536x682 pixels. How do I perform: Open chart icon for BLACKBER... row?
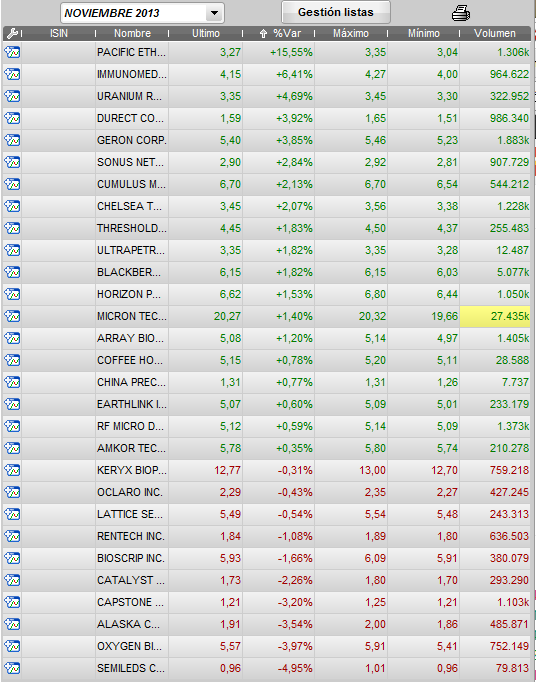pyautogui.click(x=12, y=272)
